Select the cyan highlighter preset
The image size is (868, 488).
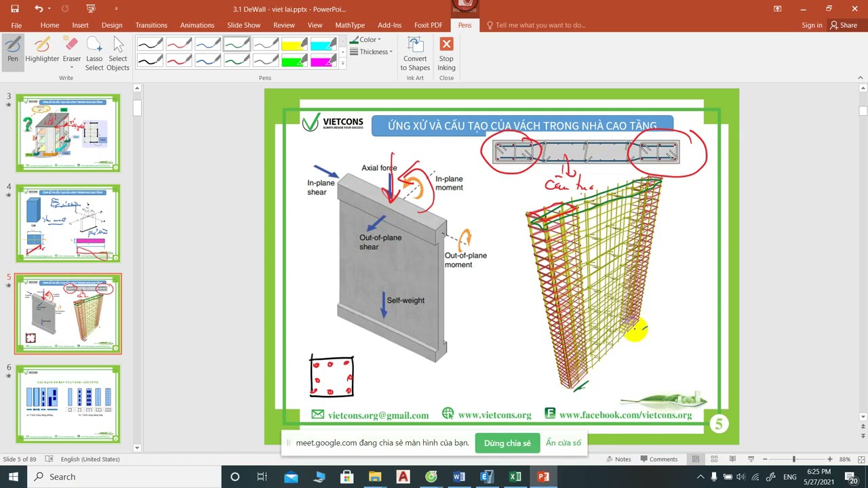pos(323,44)
